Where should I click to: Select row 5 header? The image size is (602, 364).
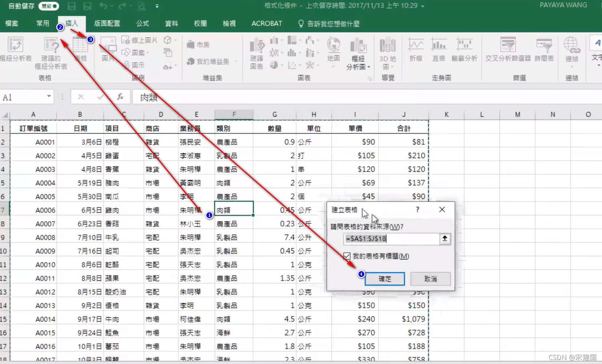(4, 183)
